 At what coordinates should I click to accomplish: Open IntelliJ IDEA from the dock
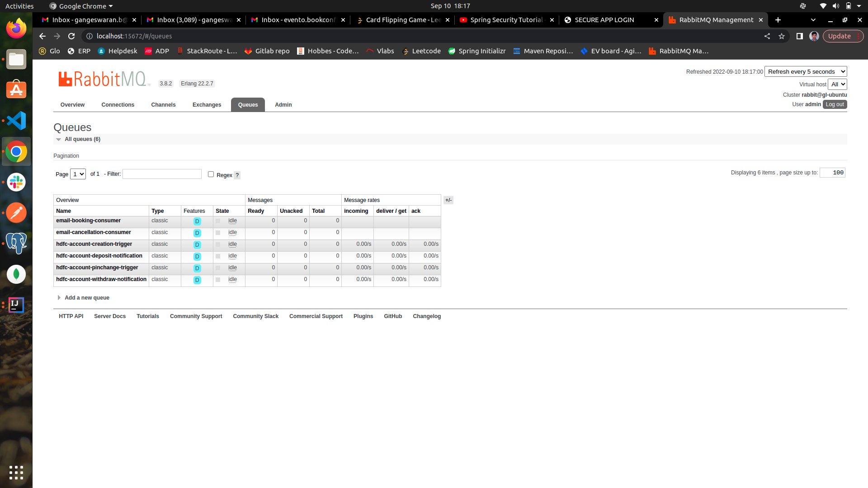tap(16, 305)
